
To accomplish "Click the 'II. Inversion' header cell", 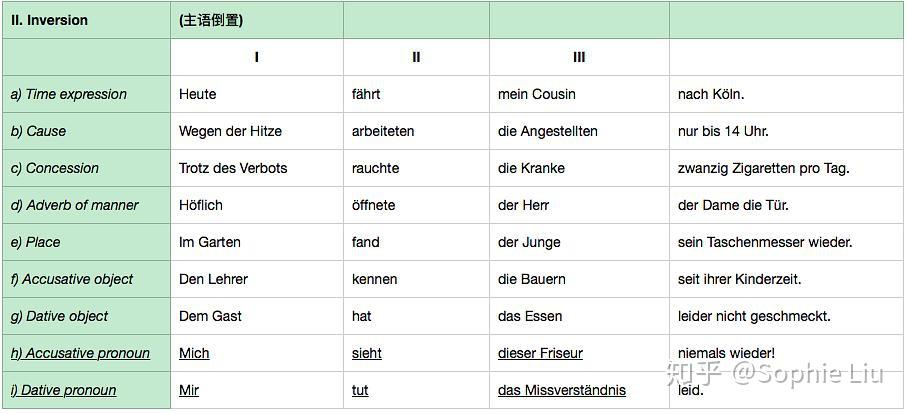I will (x=49, y=20).
